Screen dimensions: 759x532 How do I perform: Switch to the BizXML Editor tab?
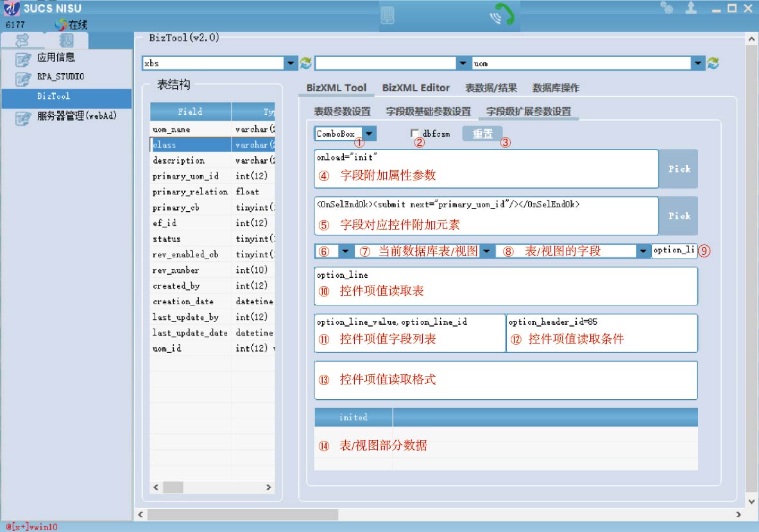click(x=416, y=88)
